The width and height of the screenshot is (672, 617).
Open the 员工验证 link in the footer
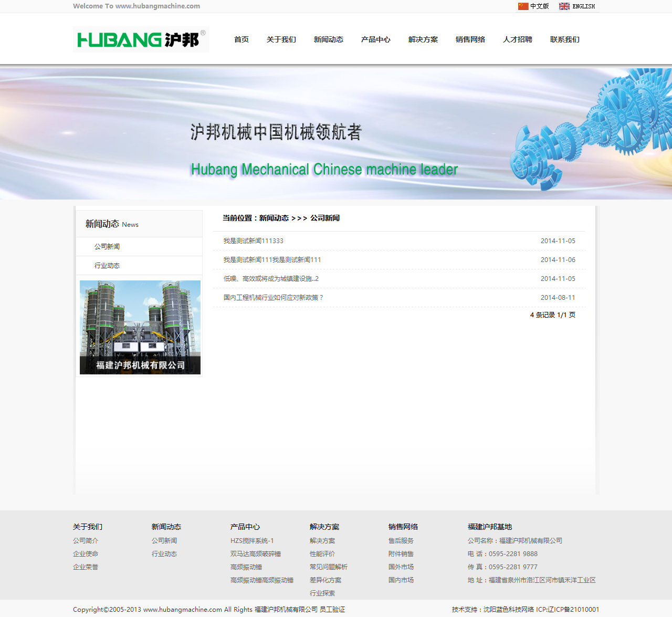click(x=332, y=610)
